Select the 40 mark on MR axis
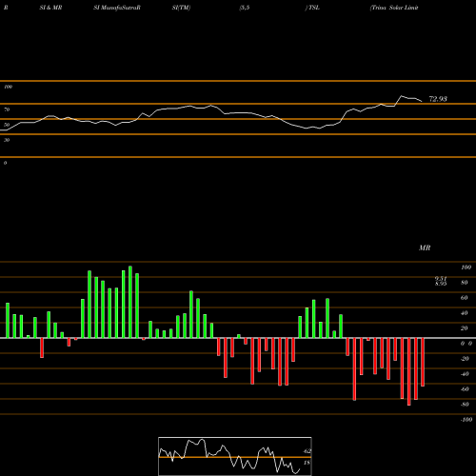 pyautogui.click(x=465, y=313)
